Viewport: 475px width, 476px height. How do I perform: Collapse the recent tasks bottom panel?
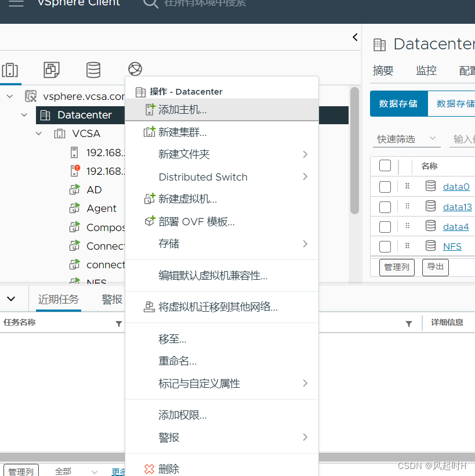11,299
